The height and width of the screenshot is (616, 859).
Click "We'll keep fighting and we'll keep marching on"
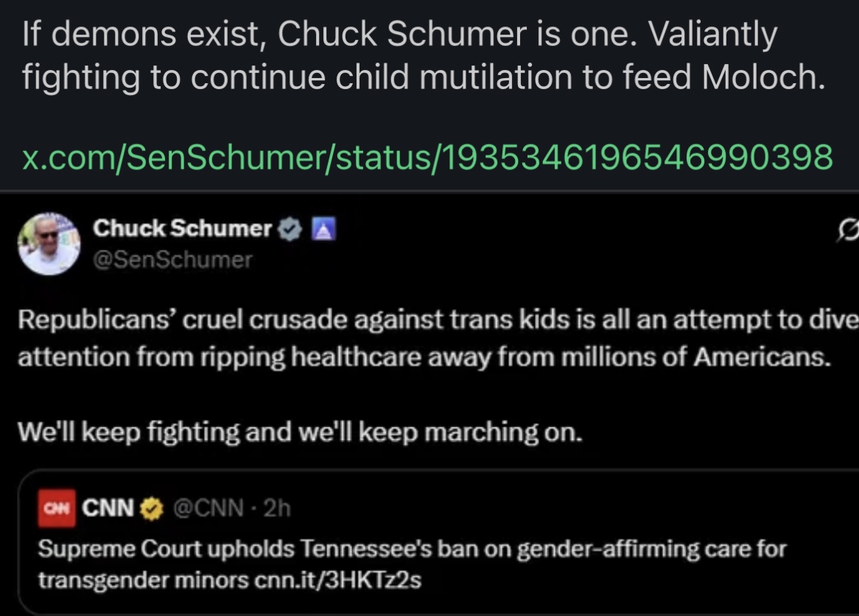(300, 432)
